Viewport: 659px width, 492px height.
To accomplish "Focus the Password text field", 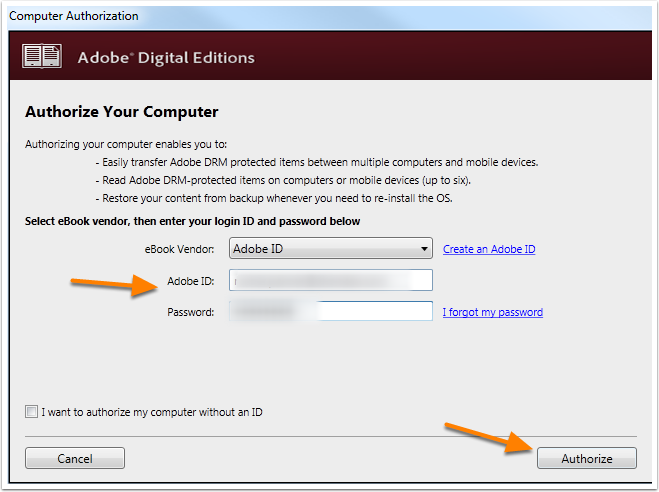I will pyautogui.click(x=331, y=311).
